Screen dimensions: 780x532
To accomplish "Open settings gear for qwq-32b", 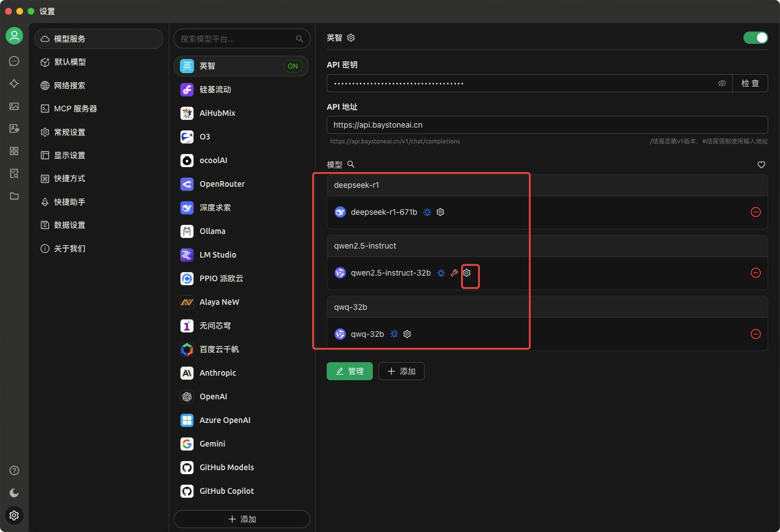I will click(x=407, y=334).
